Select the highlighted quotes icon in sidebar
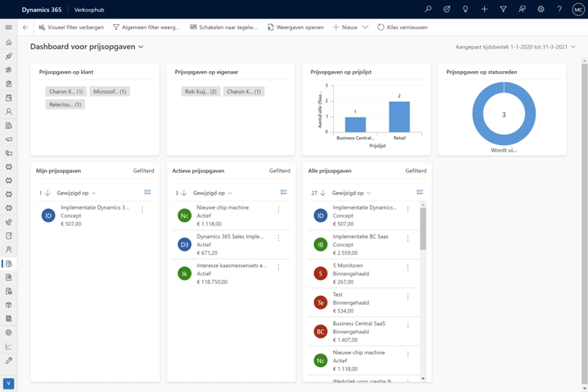Screen dimensions: 588x392 click(9, 263)
